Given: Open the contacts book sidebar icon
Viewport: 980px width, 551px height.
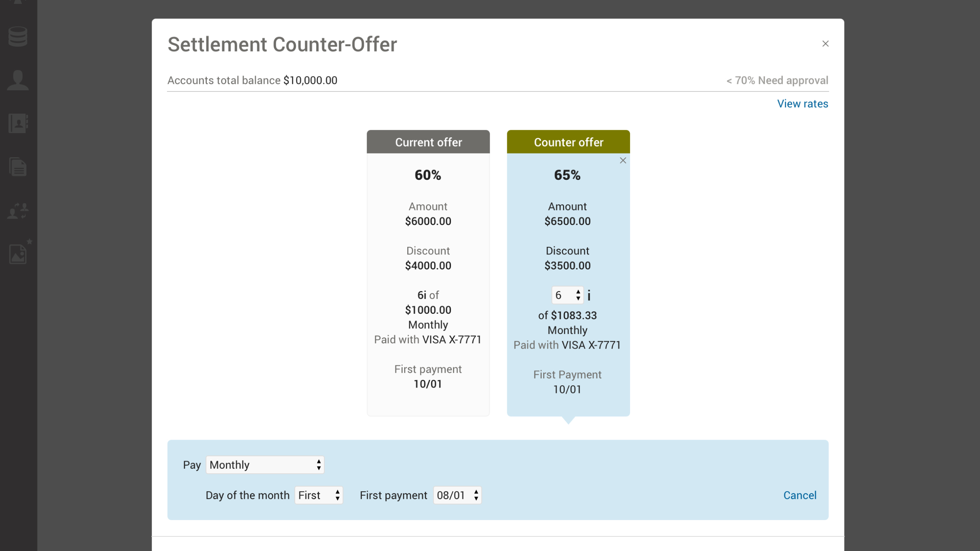Looking at the screenshot, I should (18, 123).
